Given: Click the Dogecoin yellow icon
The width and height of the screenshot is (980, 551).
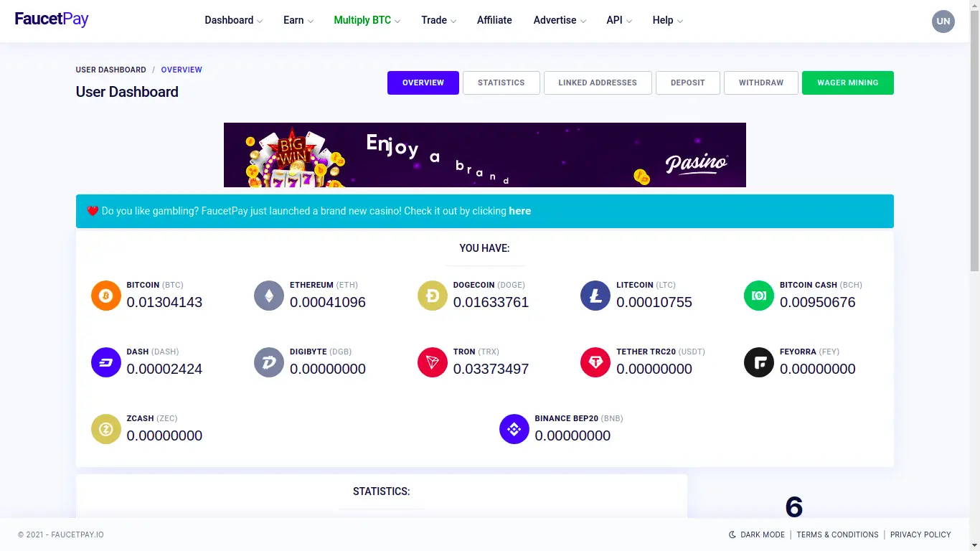Looking at the screenshot, I should click(x=433, y=296).
